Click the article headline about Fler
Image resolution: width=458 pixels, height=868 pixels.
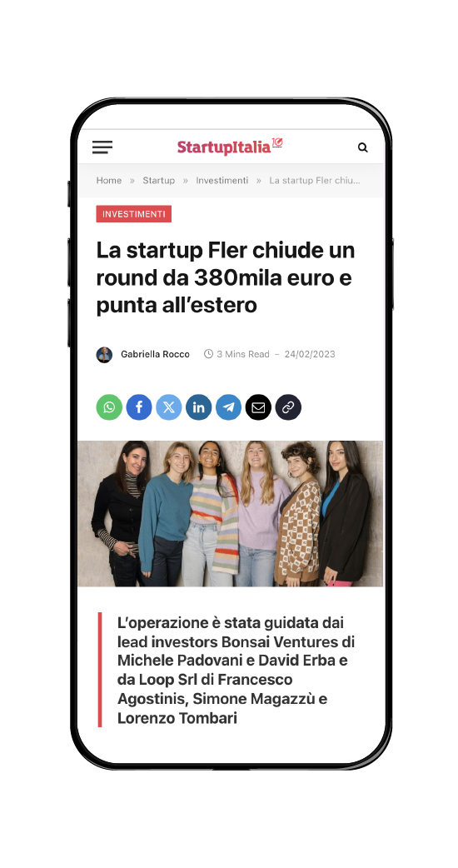point(226,278)
